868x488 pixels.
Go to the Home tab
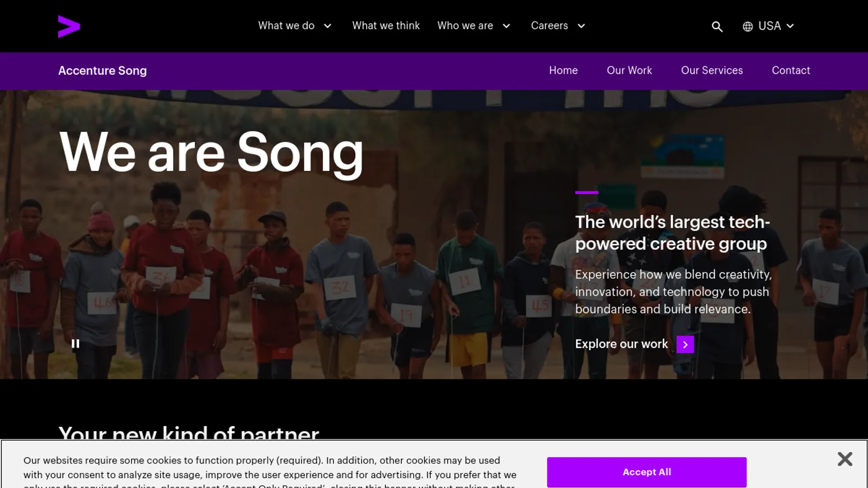pyautogui.click(x=563, y=70)
